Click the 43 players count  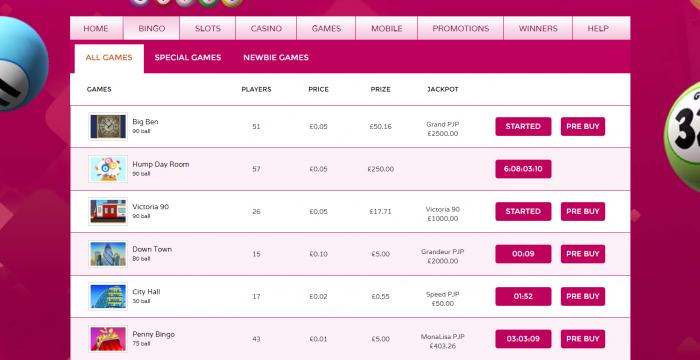pyautogui.click(x=256, y=339)
